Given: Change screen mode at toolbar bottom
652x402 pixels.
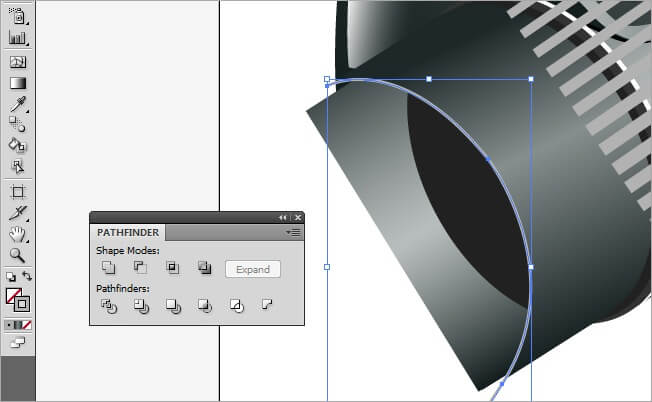Looking at the screenshot, I should [x=17, y=343].
